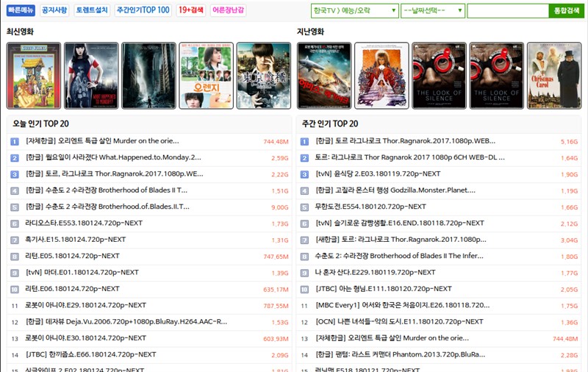The height and width of the screenshot is (372, 588).
Task: Open the colorful cartoon house movie poster
Action: click(34, 76)
